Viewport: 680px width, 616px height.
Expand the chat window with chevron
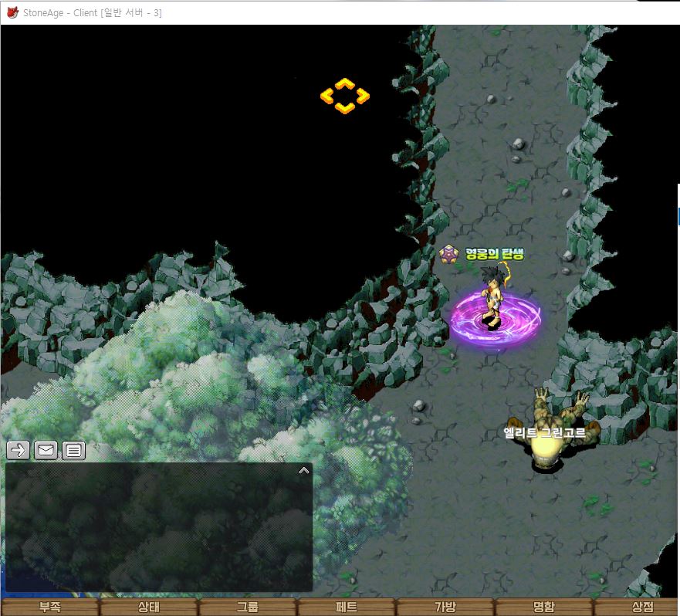(x=303, y=469)
